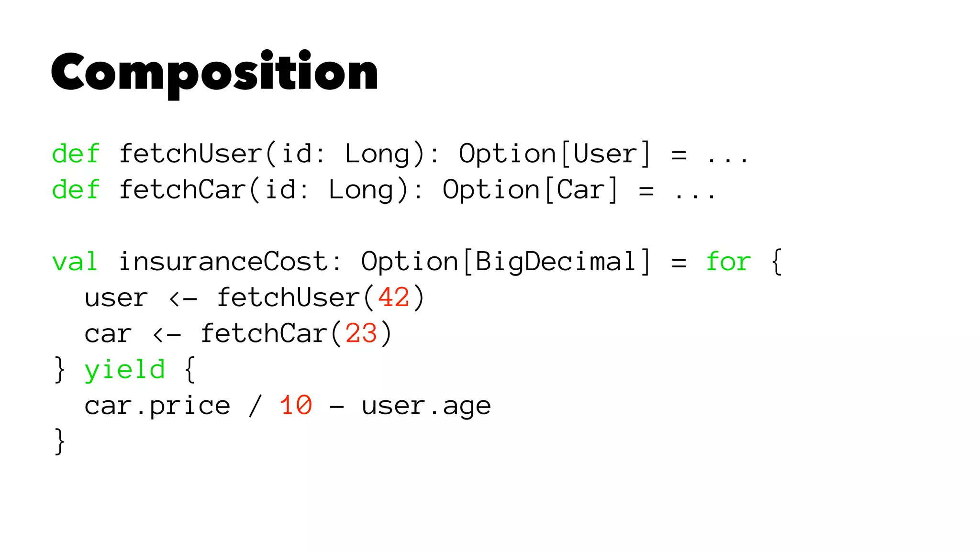
Task: Click the first green 'def' keyword
Action: point(76,154)
